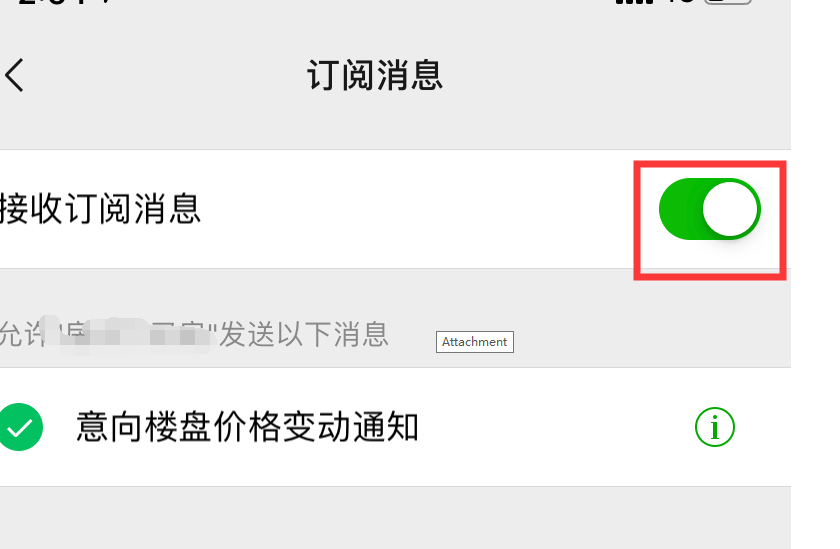Image resolution: width=840 pixels, height=549 pixels.
Task: Open info for 意向楼盘价格变动通知
Action: coord(715,427)
